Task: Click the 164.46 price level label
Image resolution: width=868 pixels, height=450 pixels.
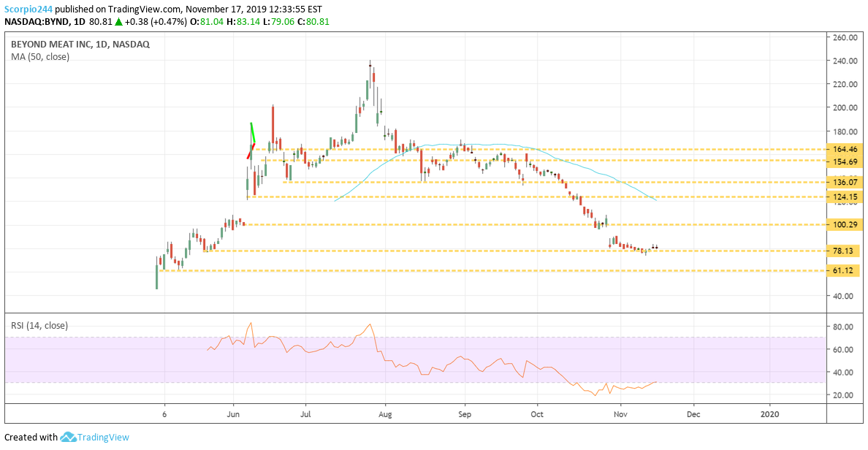Action: click(x=844, y=150)
